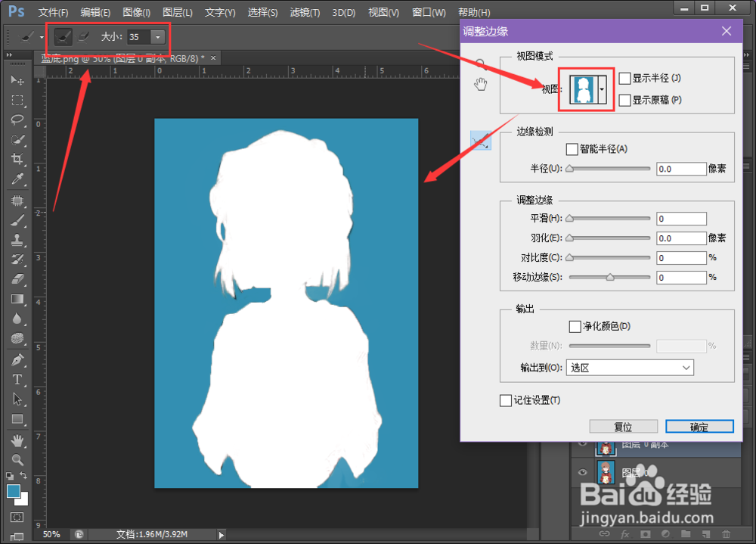
Task: Select the Lasso tool
Action: pyautogui.click(x=17, y=120)
